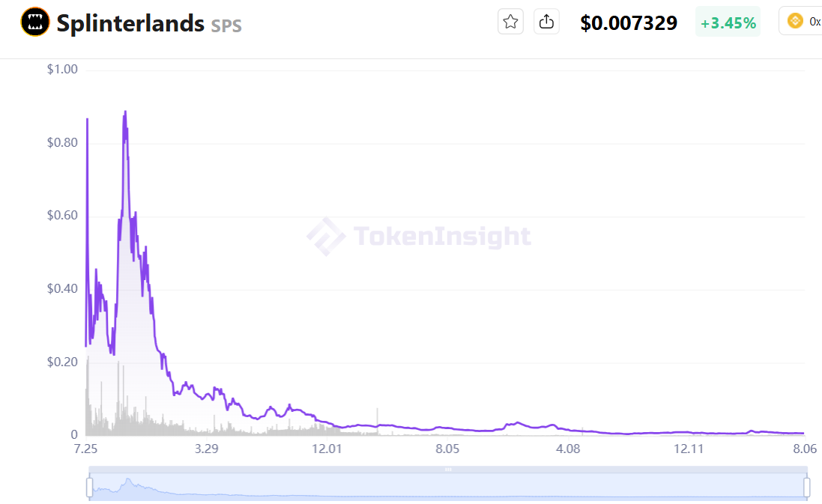
Task: Open the share icon button
Action: 546,22
